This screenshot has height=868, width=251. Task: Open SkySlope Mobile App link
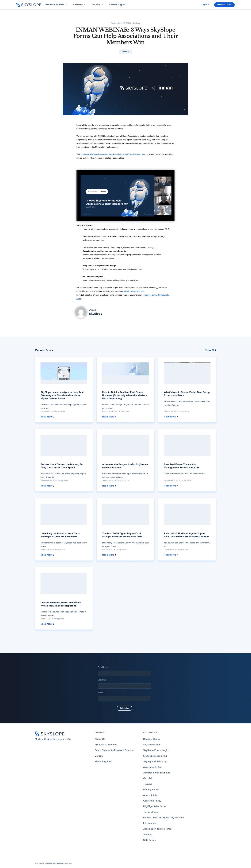pyautogui.click(x=155, y=756)
